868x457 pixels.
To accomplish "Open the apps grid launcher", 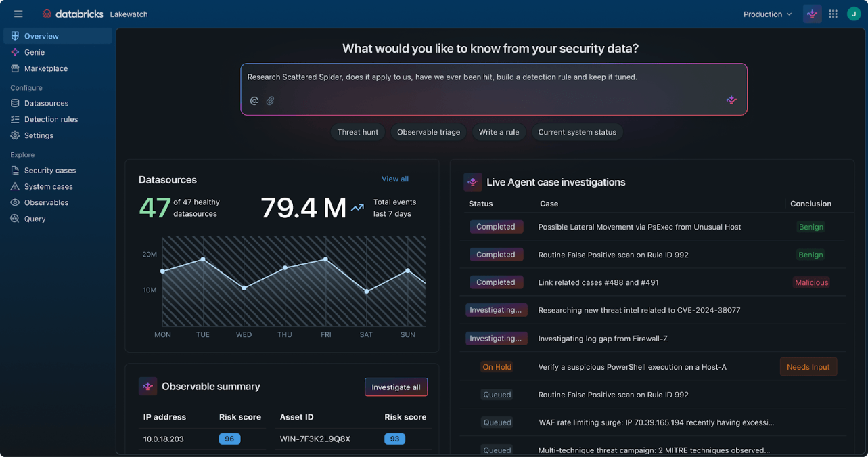I will click(x=833, y=14).
